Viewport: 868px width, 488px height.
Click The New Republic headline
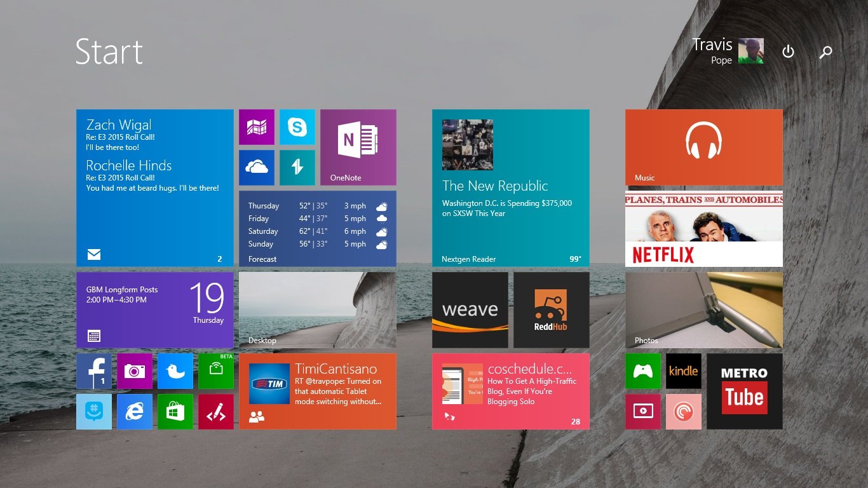tap(495, 186)
